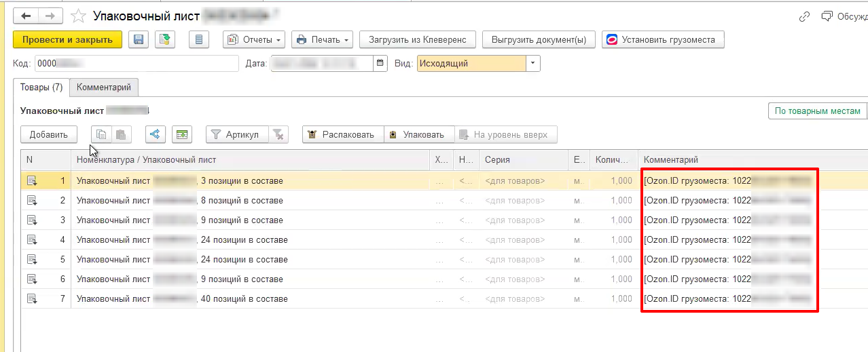Click Установить грузоместа button
868x352 pixels.
coord(663,39)
